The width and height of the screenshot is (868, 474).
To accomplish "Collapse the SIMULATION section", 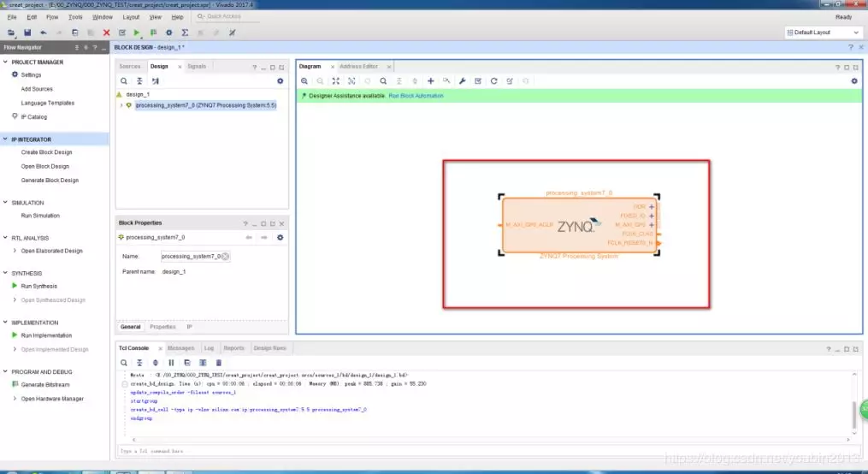I will click(x=5, y=203).
